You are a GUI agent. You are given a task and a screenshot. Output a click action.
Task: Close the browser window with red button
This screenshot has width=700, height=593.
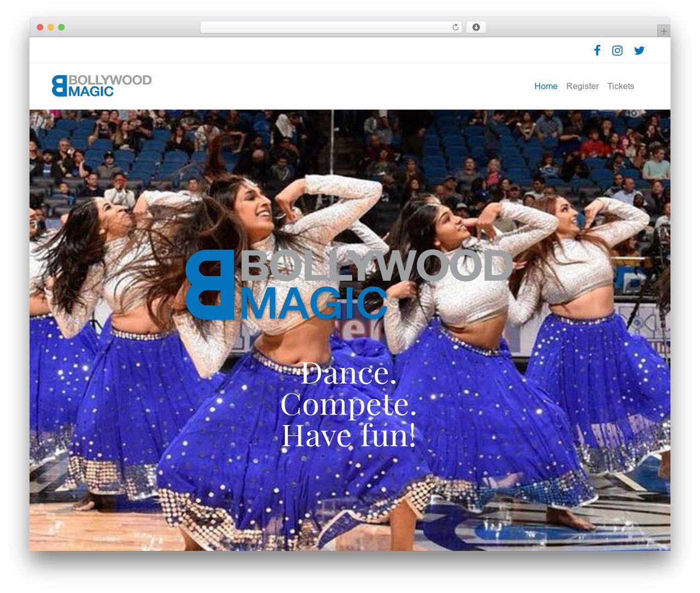[x=40, y=27]
